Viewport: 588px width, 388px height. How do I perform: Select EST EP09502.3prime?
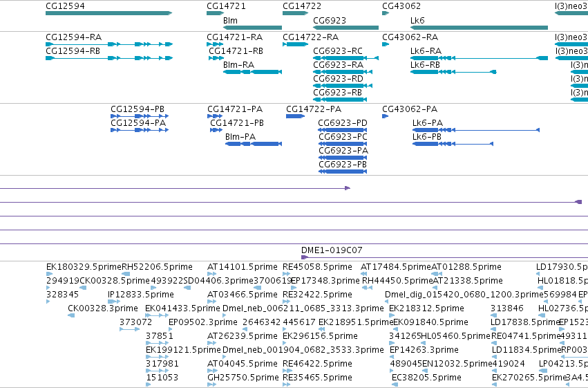171,329
